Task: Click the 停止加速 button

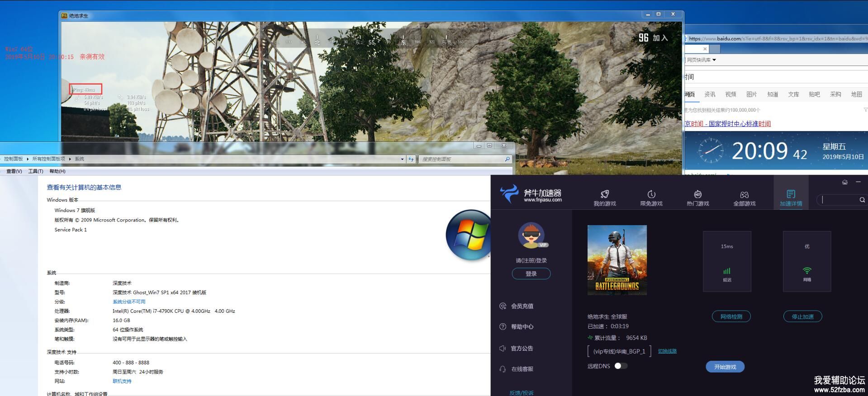Action: coord(802,316)
